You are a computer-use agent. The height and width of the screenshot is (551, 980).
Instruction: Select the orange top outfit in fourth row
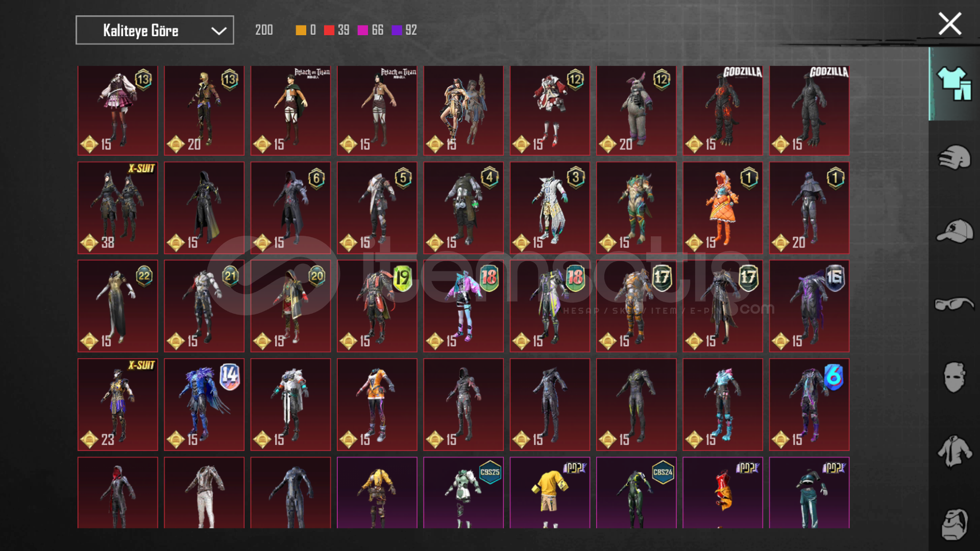point(377,405)
